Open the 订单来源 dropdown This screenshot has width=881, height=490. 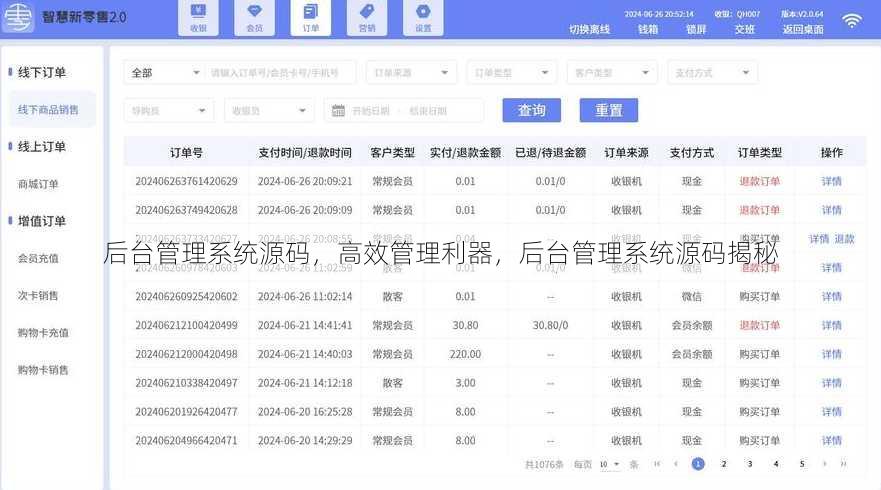[411, 72]
